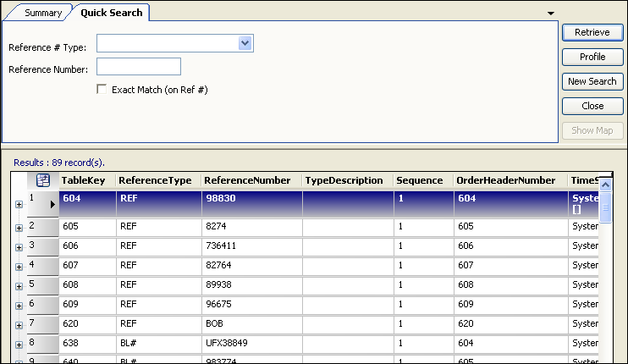Expand row 2 with TableKey 605
The image size is (628, 364).
point(19,228)
